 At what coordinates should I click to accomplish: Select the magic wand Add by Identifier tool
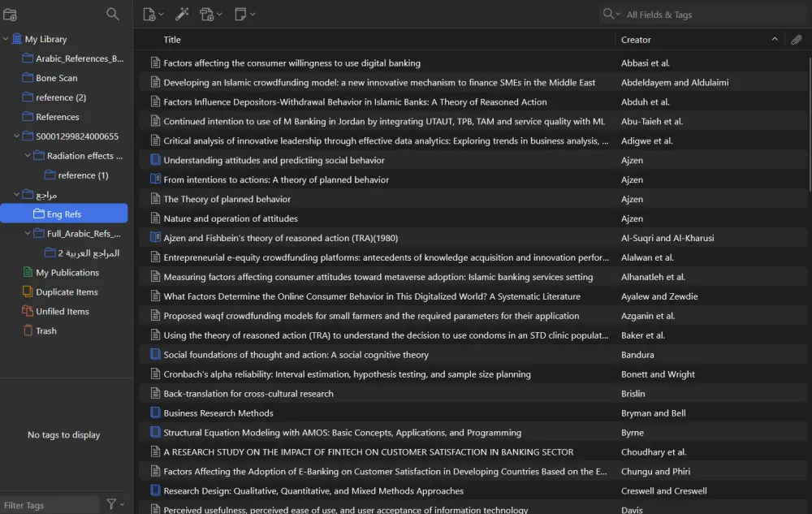182,14
